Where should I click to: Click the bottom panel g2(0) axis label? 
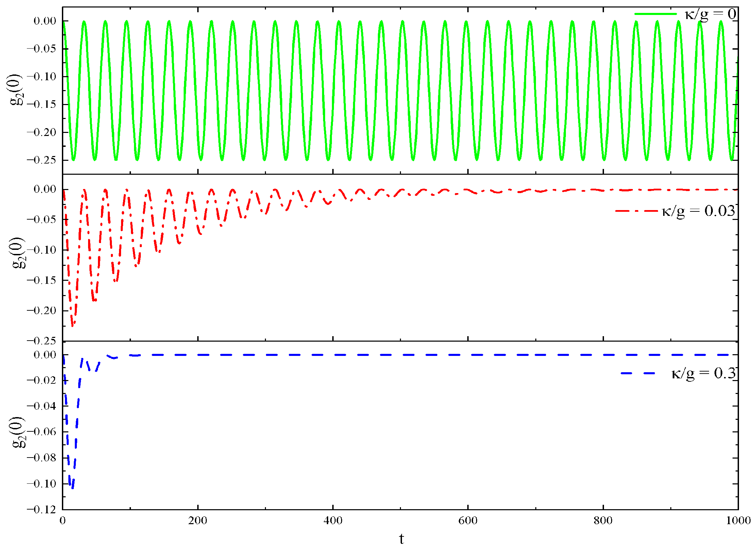(x=18, y=432)
